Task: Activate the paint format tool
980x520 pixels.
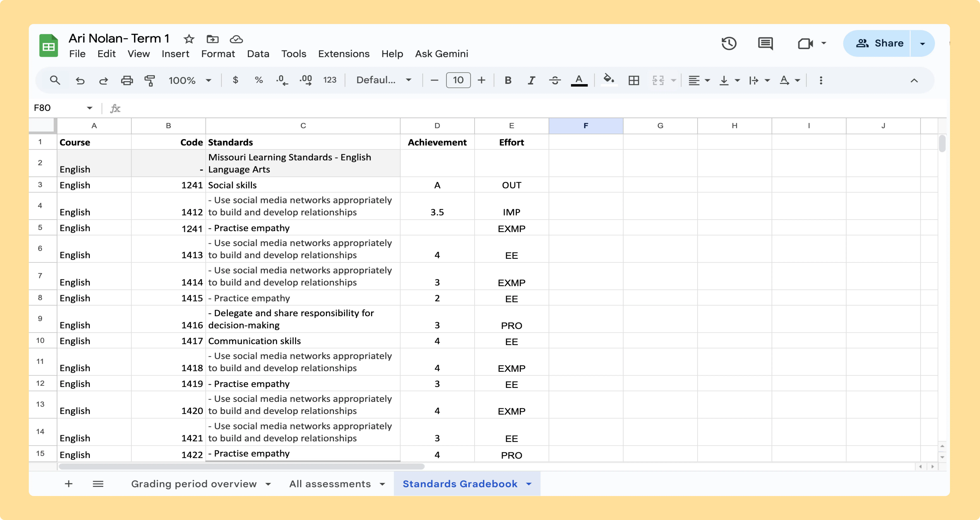Action: [150, 80]
